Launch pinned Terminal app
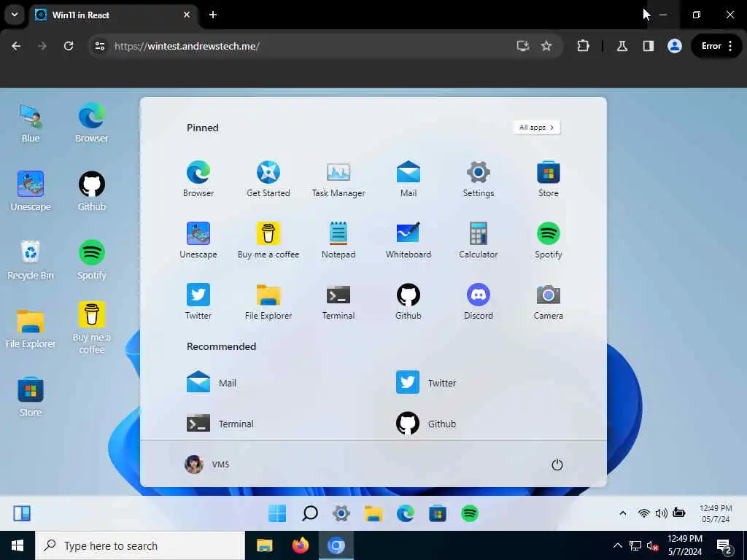The width and height of the screenshot is (747, 560). click(x=338, y=301)
